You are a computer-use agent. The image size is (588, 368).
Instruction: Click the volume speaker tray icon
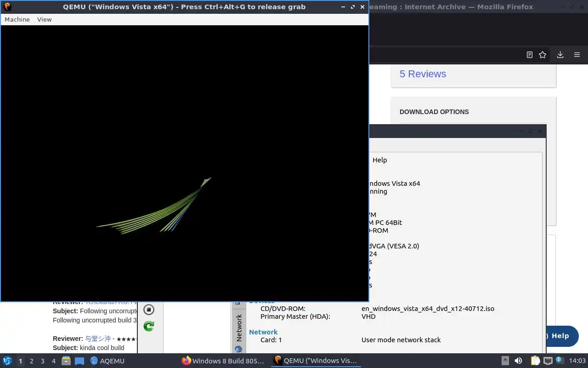tap(518, 361)
